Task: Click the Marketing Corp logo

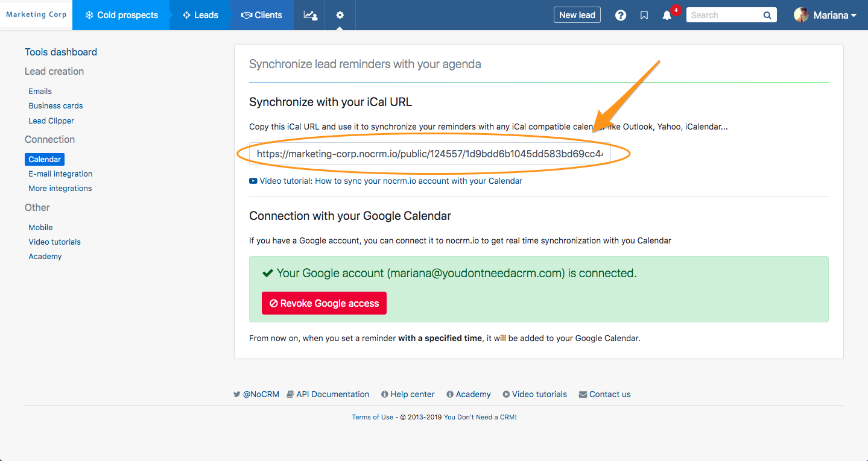Action: coord(36,15)
